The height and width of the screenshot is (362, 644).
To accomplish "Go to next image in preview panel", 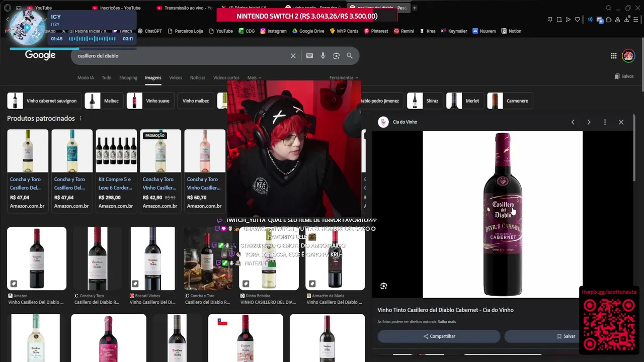I will click(589, 122).
